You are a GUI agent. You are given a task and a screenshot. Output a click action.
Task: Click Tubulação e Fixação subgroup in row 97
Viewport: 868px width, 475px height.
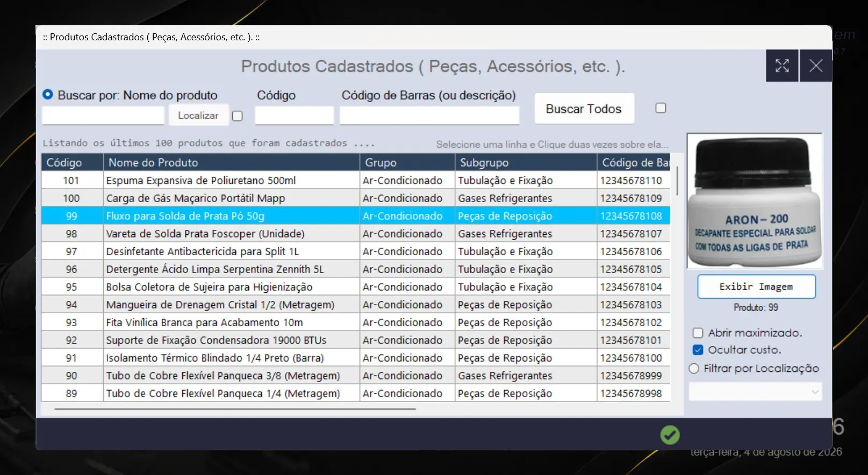(526, 251)
